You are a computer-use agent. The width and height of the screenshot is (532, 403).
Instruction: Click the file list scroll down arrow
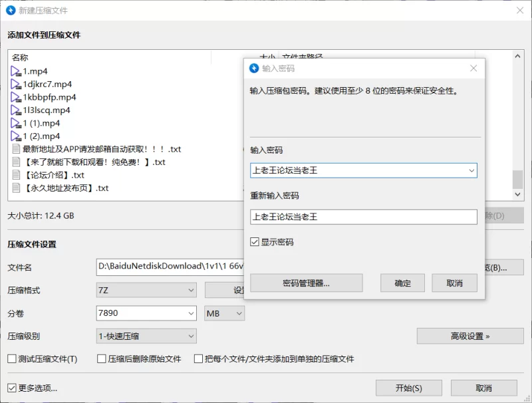point(517,194)
